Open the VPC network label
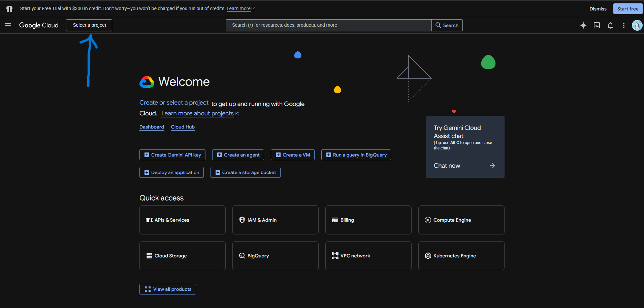This screenshot has height=308, width=644. pyautogui.click(x=355, y=256)
